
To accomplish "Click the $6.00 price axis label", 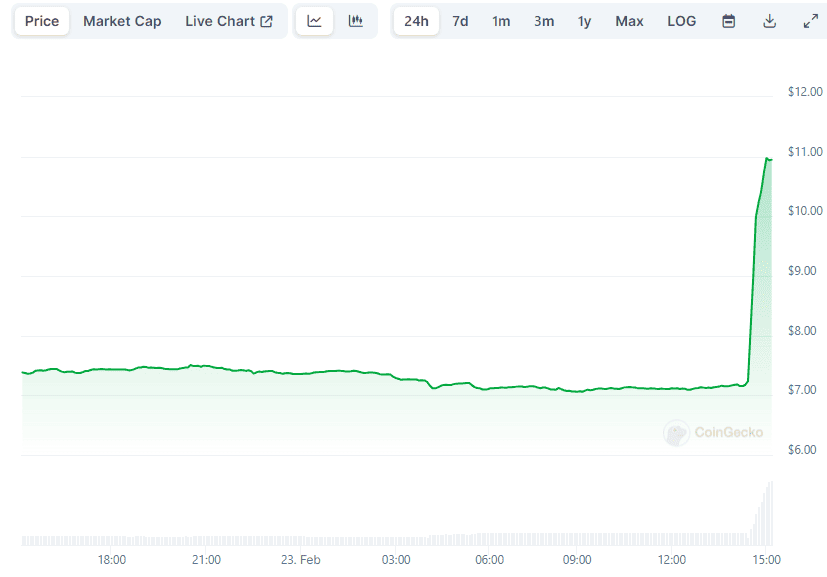I will [x=802, y=450].
